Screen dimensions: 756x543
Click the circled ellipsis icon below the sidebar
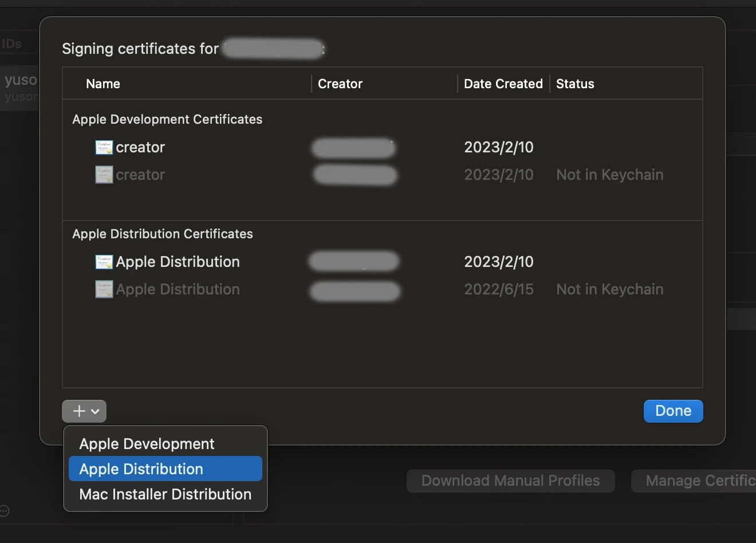5,510
